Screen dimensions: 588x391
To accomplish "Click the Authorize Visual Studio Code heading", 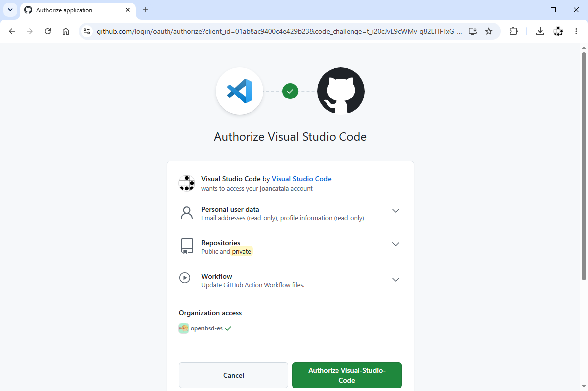I will [290, 137].
